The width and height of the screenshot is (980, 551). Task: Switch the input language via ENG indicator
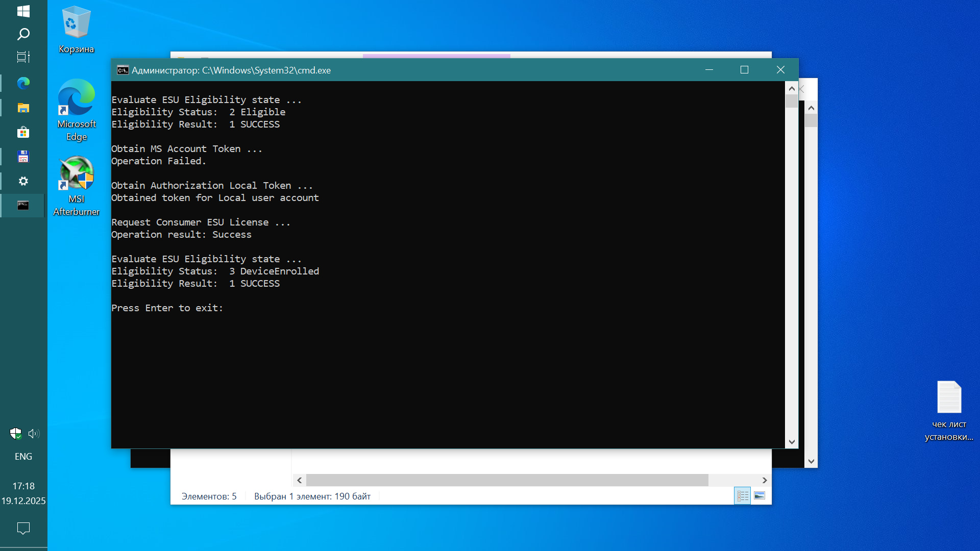[x=23, y=457]
